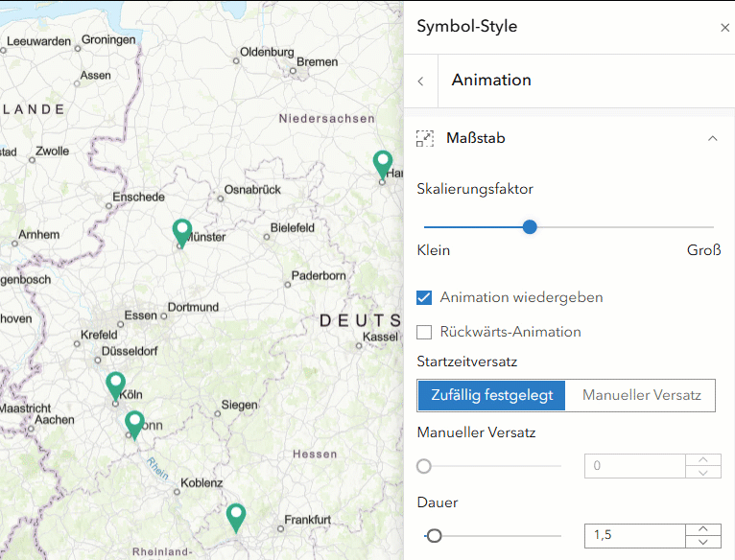735x560 pixels.
Task: Click the Aachen city label
Action: 55,420
